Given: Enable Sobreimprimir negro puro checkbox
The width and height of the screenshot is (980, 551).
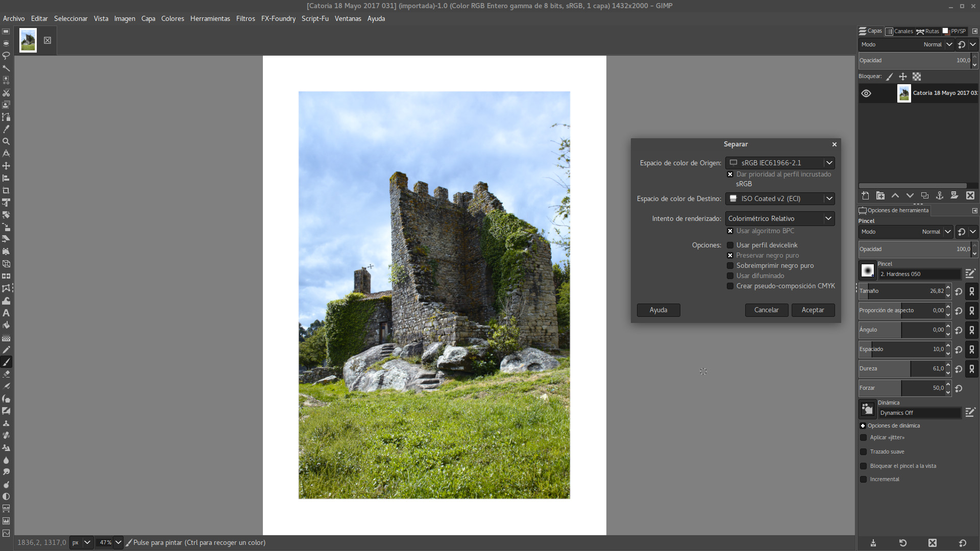Looking at the screenshot, I should pyautogui.click(x=730, y=266).
